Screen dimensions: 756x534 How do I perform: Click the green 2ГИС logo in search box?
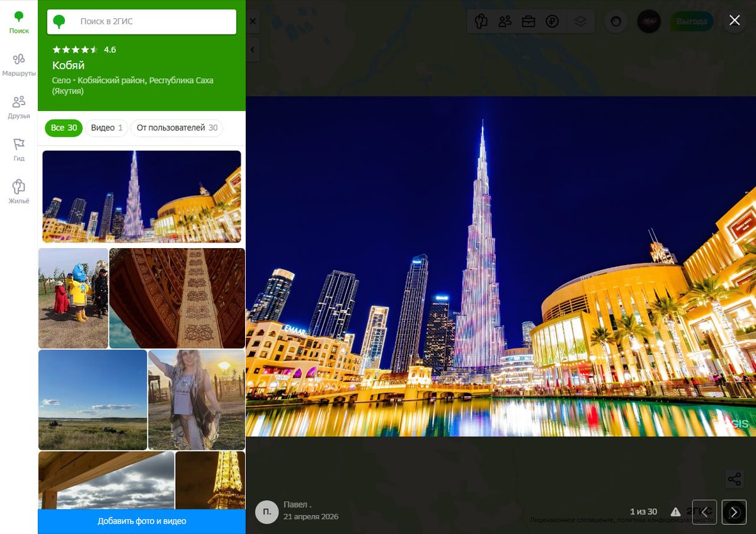[x=59, y=22]
